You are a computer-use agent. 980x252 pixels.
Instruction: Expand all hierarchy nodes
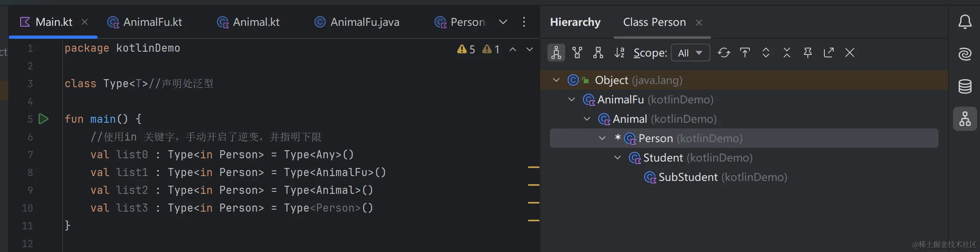click(766, 52)
